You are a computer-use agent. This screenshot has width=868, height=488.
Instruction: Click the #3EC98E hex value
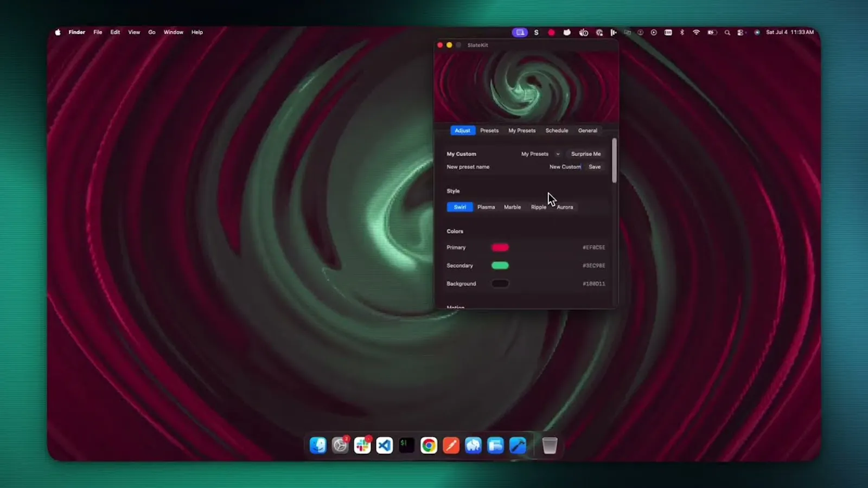point(593,266)
